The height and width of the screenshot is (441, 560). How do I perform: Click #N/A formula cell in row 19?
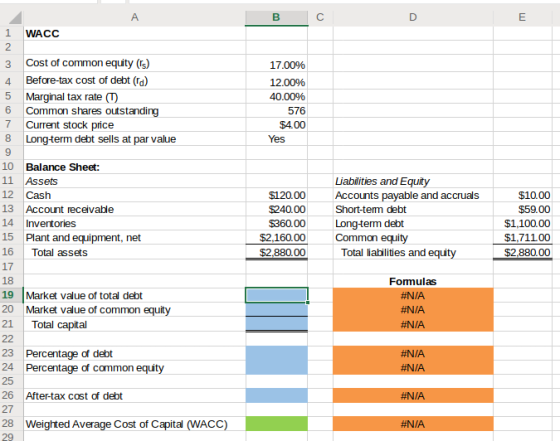tap(413, 295)
